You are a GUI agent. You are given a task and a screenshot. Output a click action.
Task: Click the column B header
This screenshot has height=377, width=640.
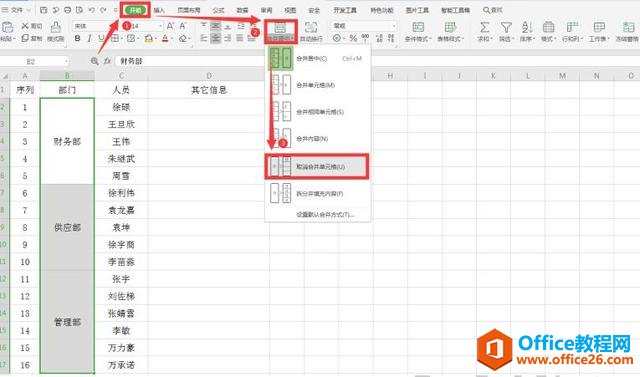[x=67, y=76]
